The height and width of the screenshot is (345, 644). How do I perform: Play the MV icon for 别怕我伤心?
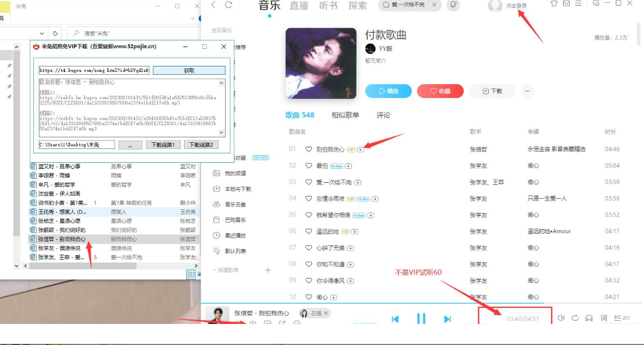click(361, 150)
